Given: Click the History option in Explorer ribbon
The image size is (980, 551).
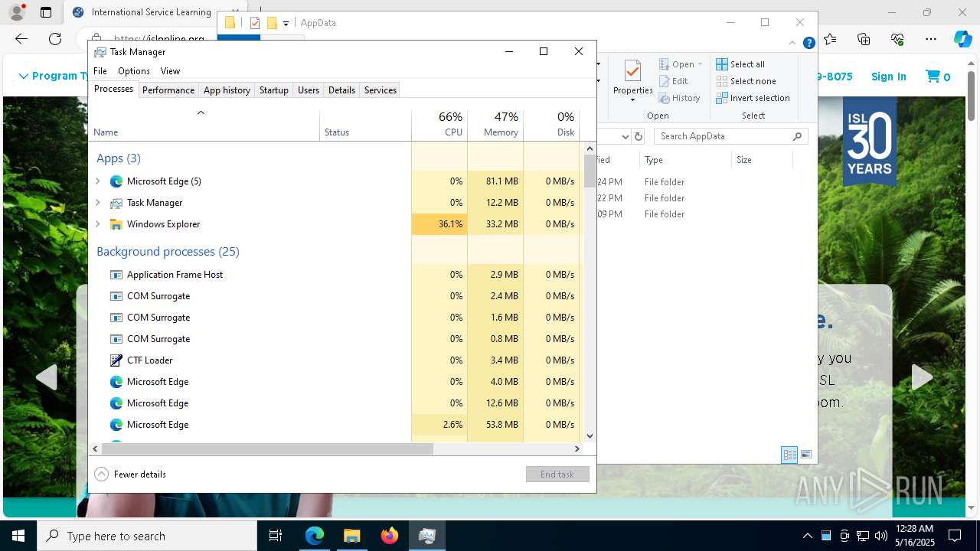Looking at the screenshot, I should (680, 98).
